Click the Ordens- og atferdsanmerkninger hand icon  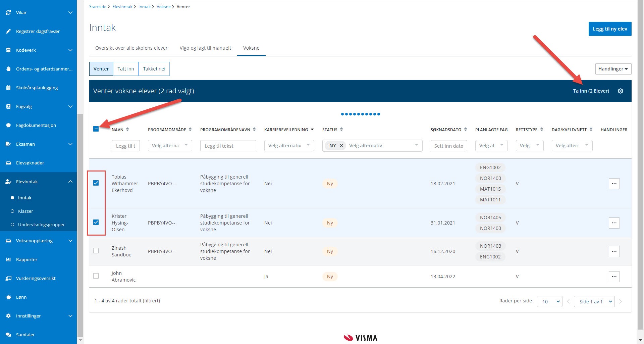pyautogui.click(x=8, y=69)
